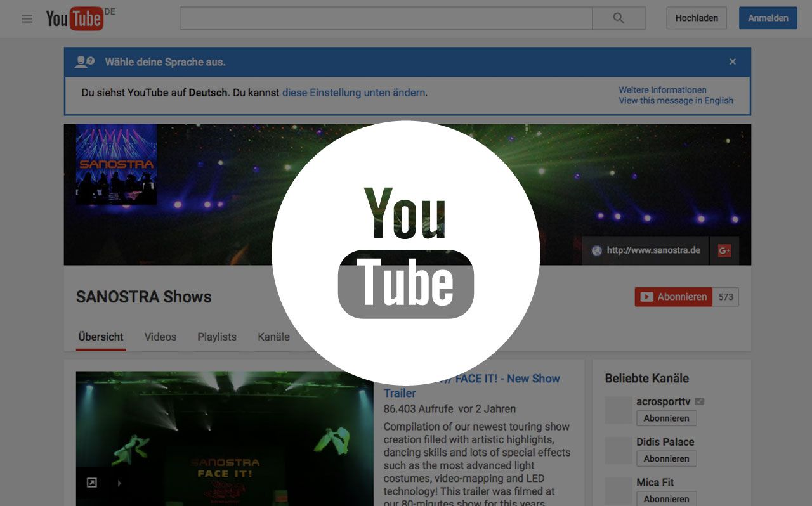Open the Google+ channel link icon

coord(724,250)
